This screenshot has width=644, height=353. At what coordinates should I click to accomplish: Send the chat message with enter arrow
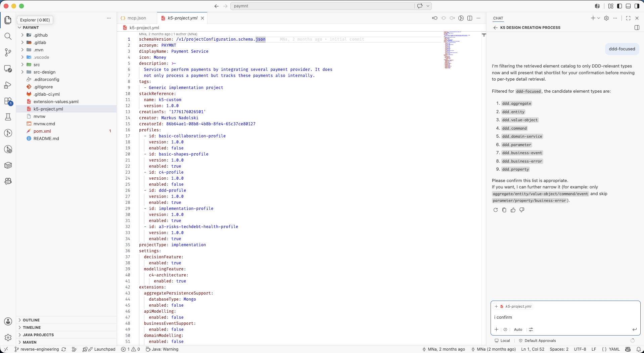pyautogui.click(x=634, y=329)
